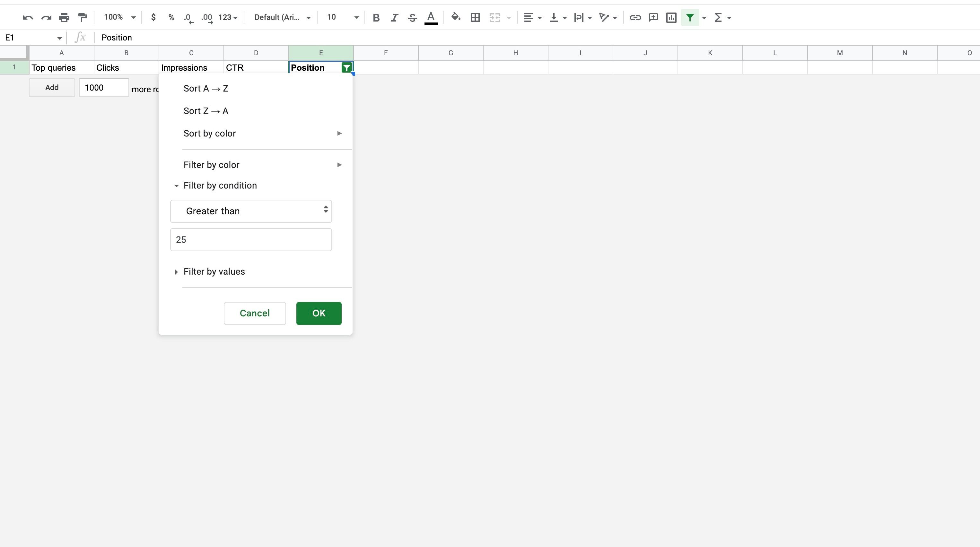
Task: Select the CTR cell
Action: [256, 68]
